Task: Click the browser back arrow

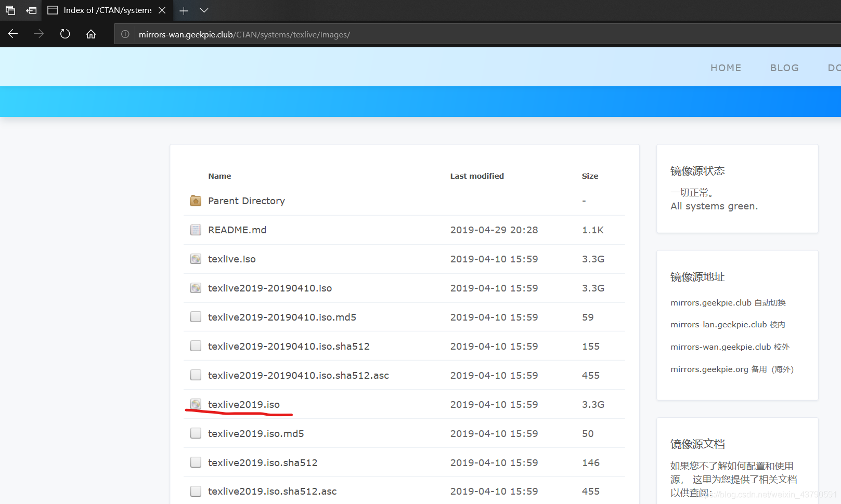Action: (x=13, y=34)
